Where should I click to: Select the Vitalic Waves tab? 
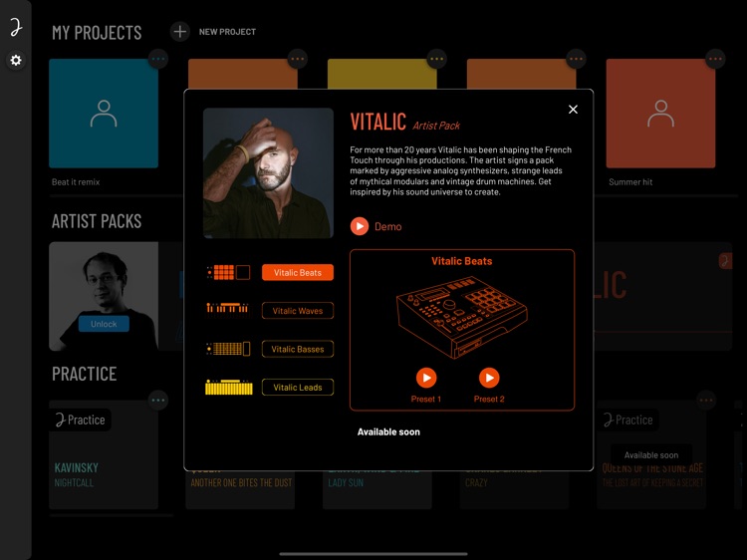(x=298, y=311)
